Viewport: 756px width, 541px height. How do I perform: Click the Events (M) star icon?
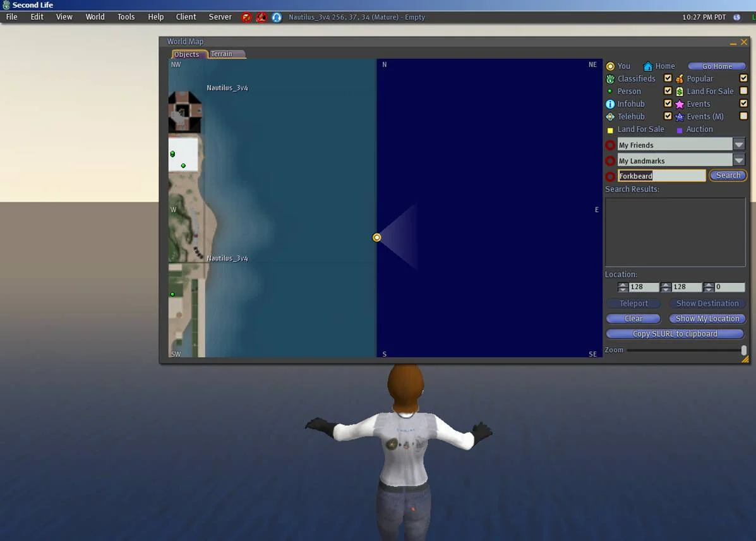point(680,117)
